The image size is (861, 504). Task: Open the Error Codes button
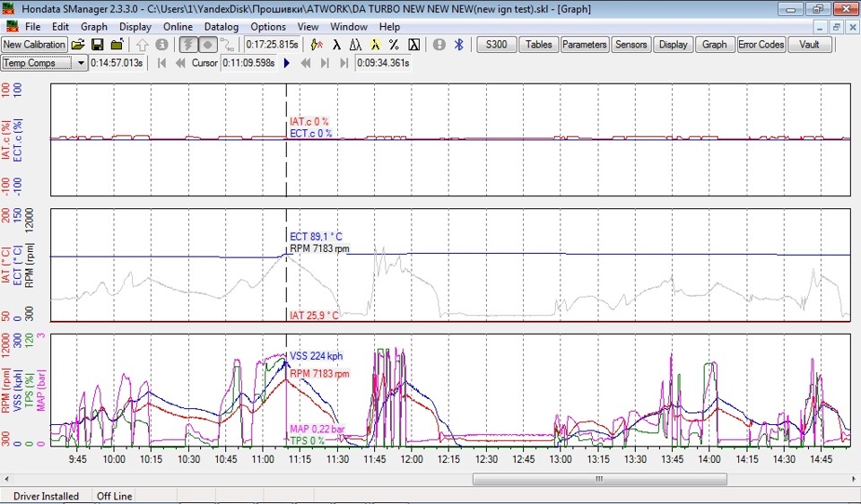(761, 45)
